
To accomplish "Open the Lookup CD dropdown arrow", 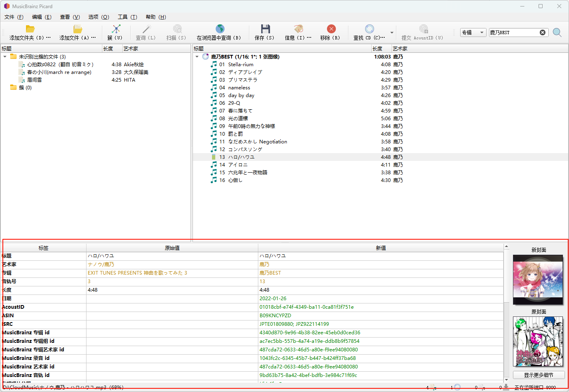I will point(392,32).
